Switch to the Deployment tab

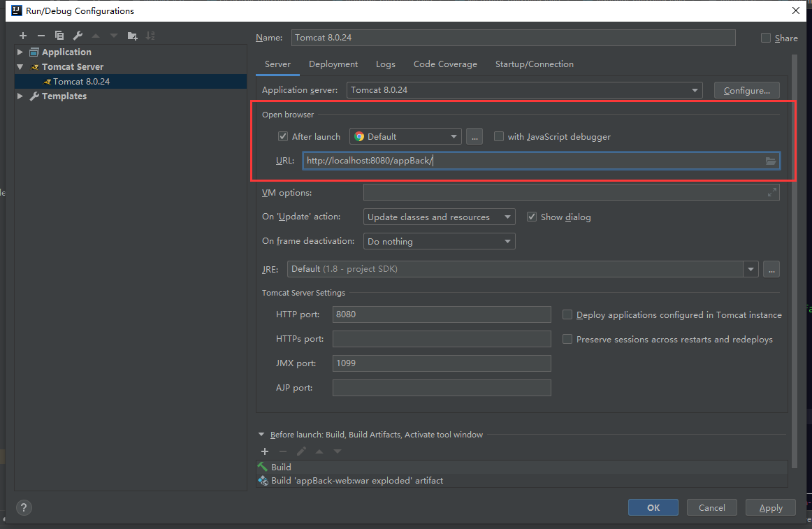(333, 64)
